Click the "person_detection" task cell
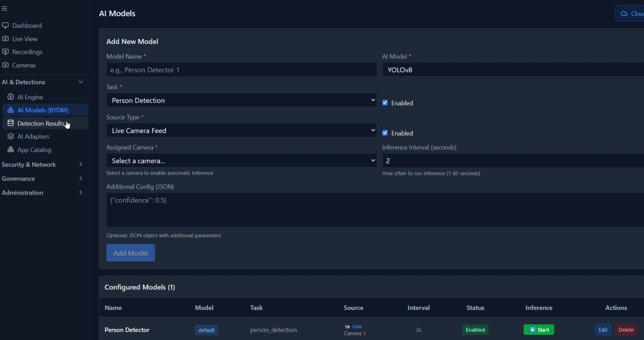 tap(273, 330)
